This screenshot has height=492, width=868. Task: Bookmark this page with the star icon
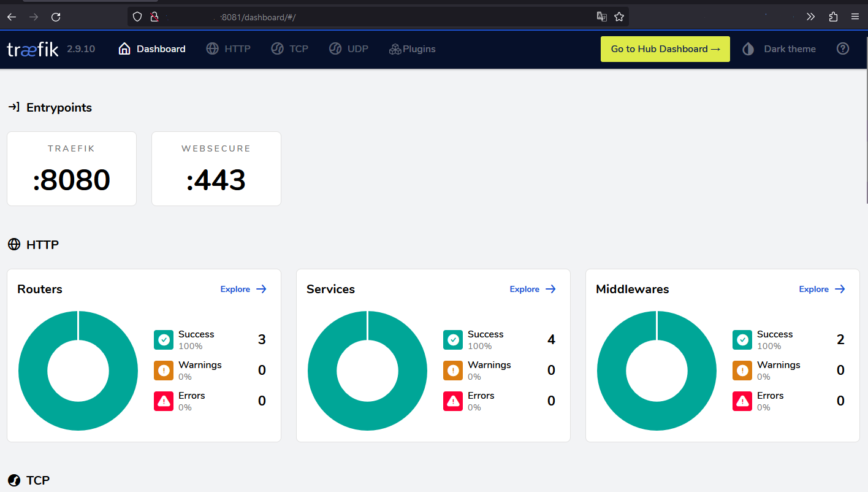click(x=619, y=17)
